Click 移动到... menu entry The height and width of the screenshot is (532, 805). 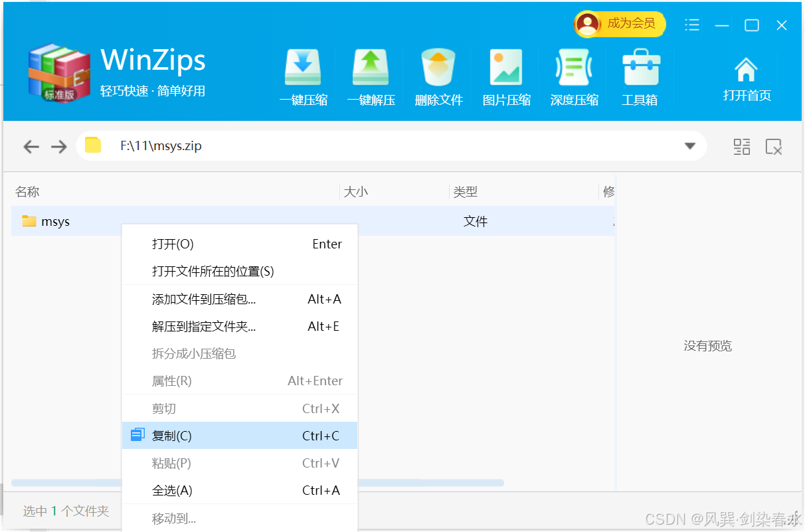tap(240, 518)
